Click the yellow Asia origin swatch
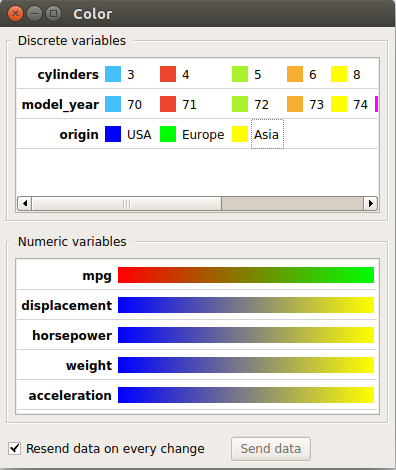 pyautogui.click(x=240, y=134)
